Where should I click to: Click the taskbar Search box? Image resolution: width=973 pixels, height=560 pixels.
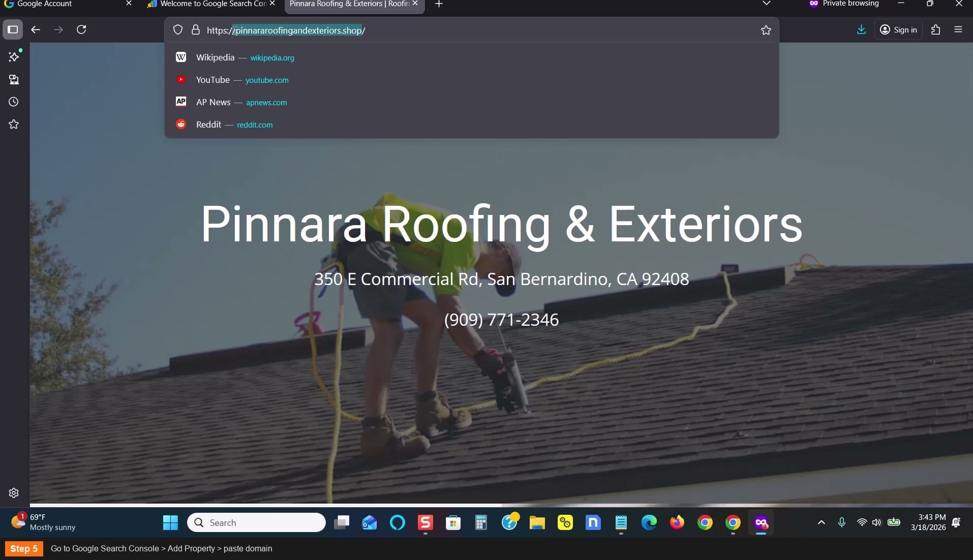[x=256, y=522]
